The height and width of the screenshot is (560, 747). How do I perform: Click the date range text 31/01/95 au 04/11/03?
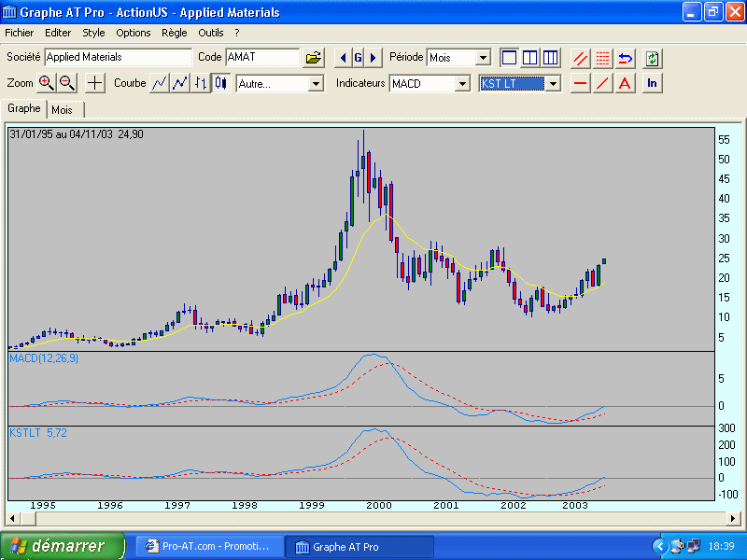click(x=61, y=134)
